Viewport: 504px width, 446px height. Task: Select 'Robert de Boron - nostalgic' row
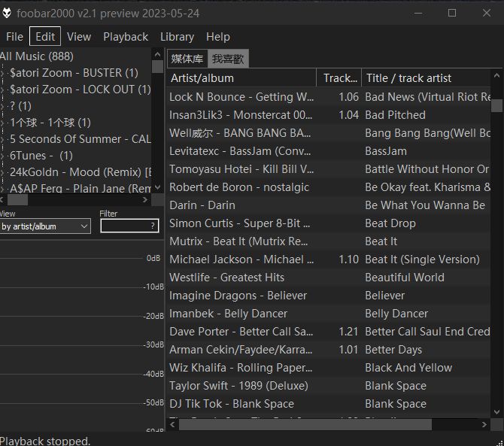pos(329,187)
